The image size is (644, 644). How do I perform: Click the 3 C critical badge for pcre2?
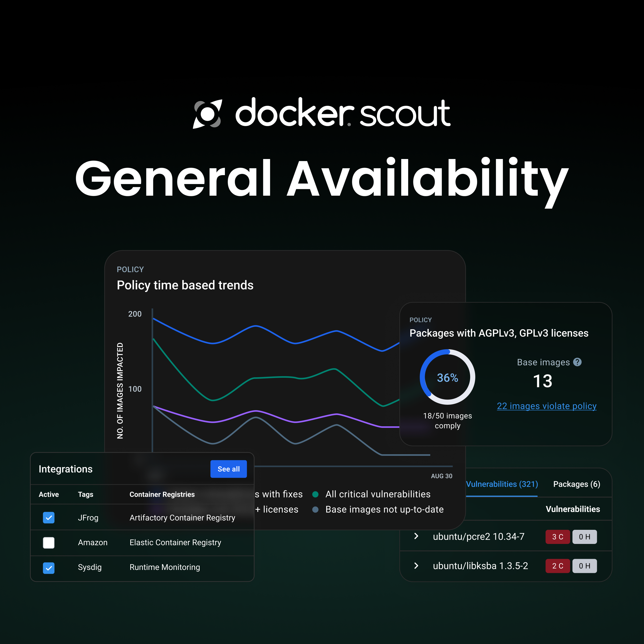pos(557,537)
